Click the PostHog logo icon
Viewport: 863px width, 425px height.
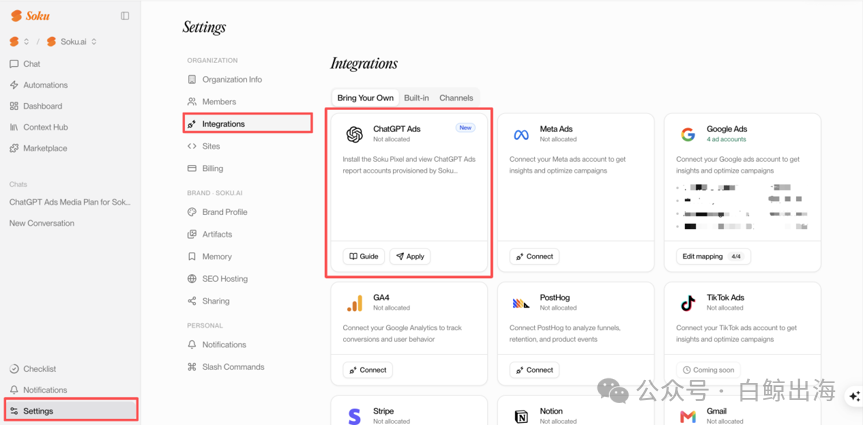[x=521, y=303]
